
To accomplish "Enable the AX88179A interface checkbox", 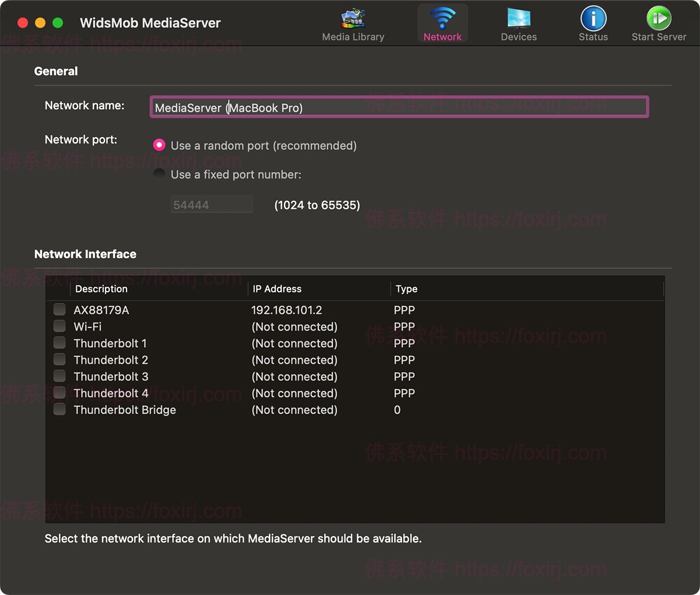I will point(60,309).
